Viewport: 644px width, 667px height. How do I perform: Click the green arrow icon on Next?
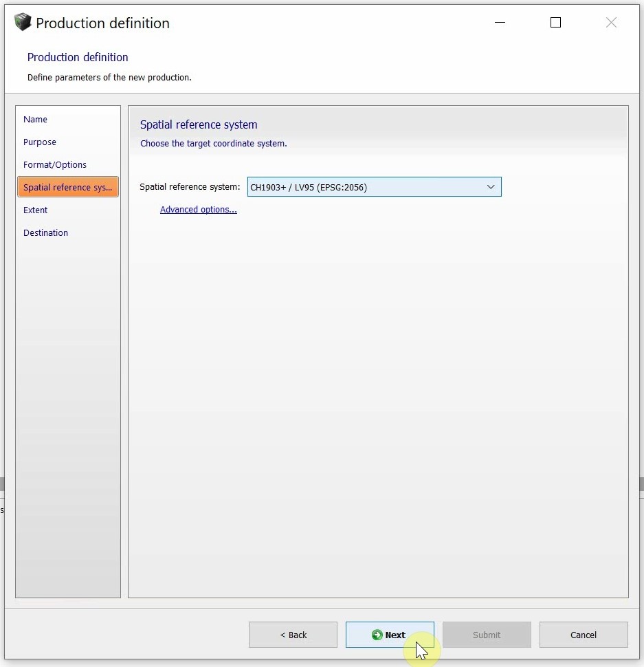[x=377, y=635]
